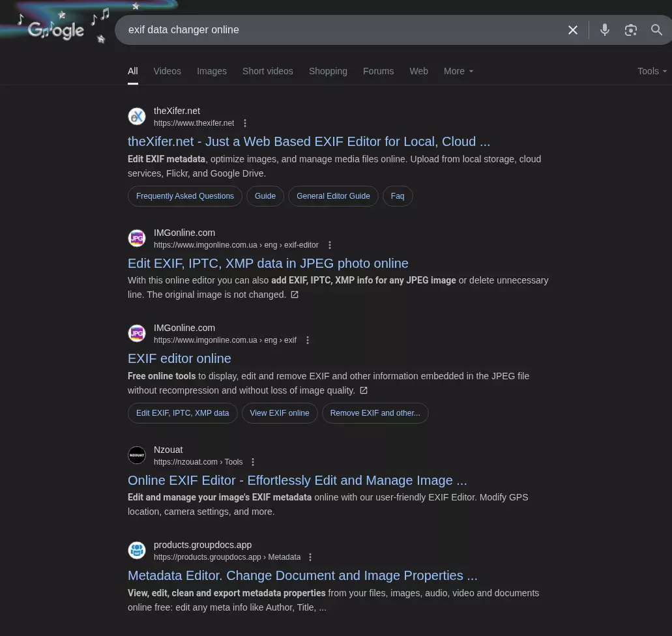Click the products.groupdocs.app › Metadata URL
672x636 pixels.
227,557
